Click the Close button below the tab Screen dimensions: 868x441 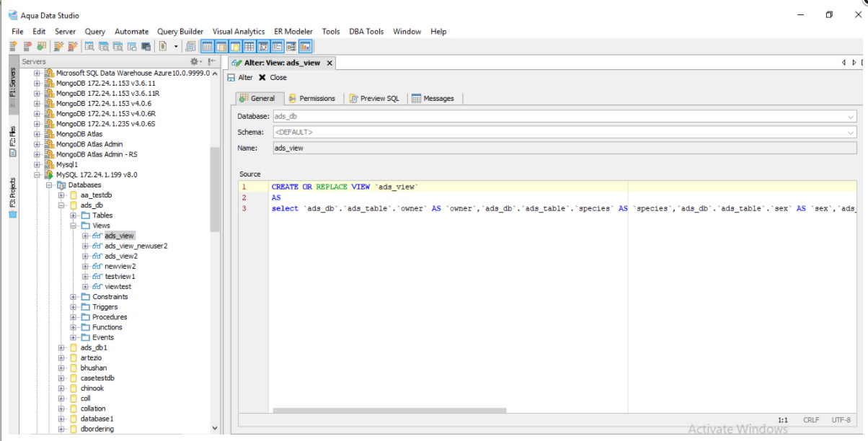point(273,77)
